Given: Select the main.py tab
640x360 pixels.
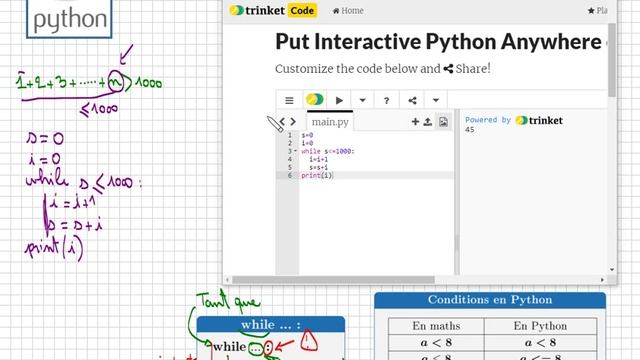Looking at the screenshot, I should click(330, 122).
